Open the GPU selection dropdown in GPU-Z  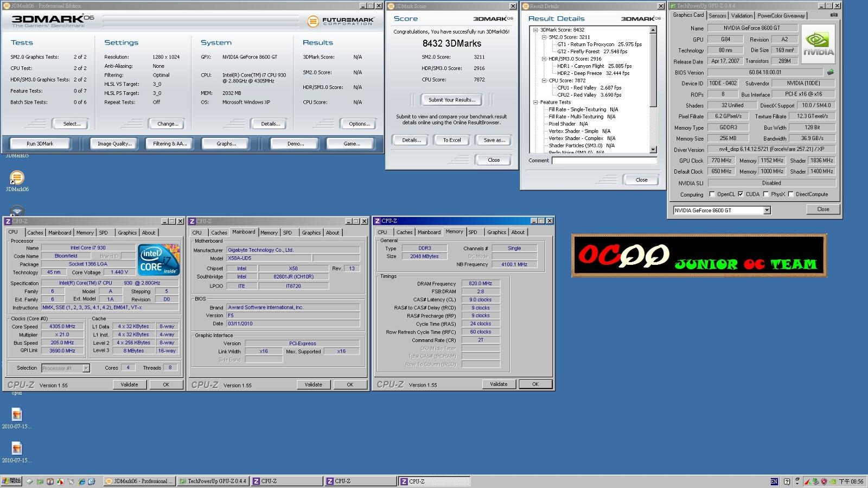point(767,210)
